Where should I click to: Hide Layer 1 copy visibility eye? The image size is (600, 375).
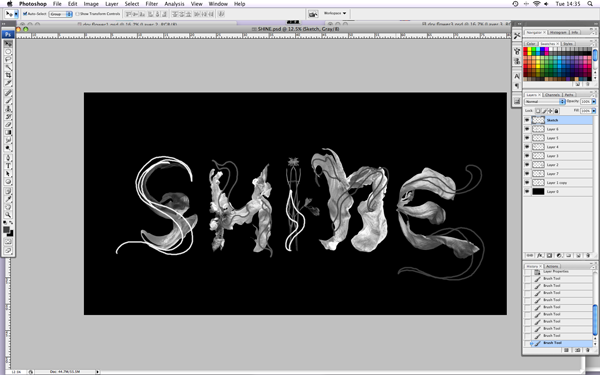(527, 183)
